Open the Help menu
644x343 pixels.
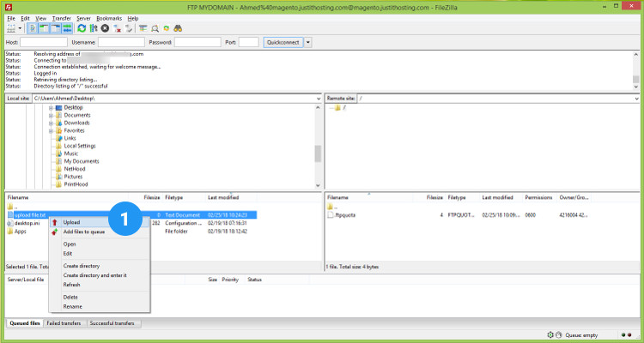pyautogui.click(x=132, y=19)
